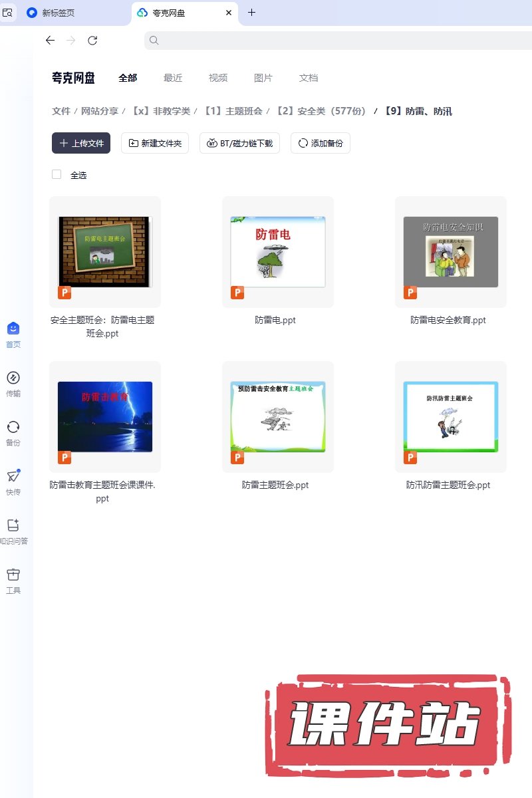The height and width of the screenshot is (798, 532).
Task: Click the 上传文件 upload button
Action: [x=81, y=143]
